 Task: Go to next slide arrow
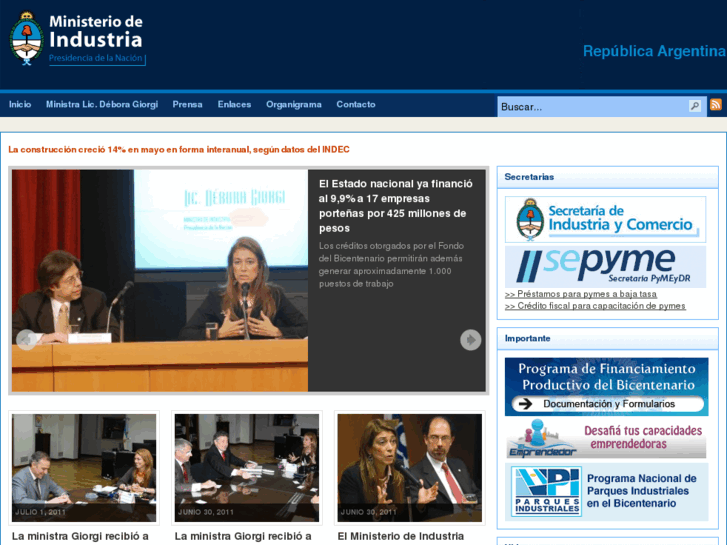click(470, 340)
